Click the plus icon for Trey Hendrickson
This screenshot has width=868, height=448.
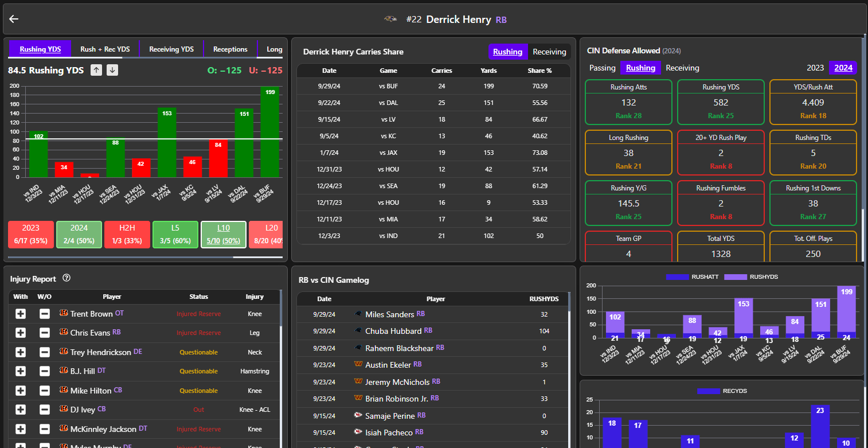click(x=21, y=352)
